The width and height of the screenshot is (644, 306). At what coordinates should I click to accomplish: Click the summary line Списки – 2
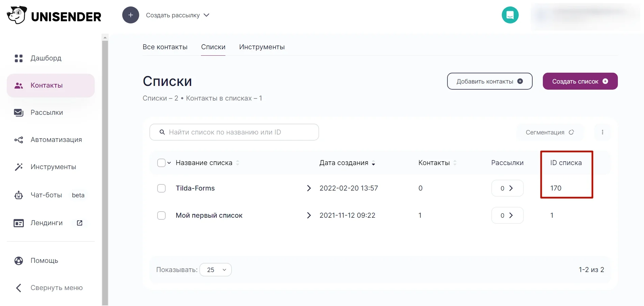click(160, 98)
